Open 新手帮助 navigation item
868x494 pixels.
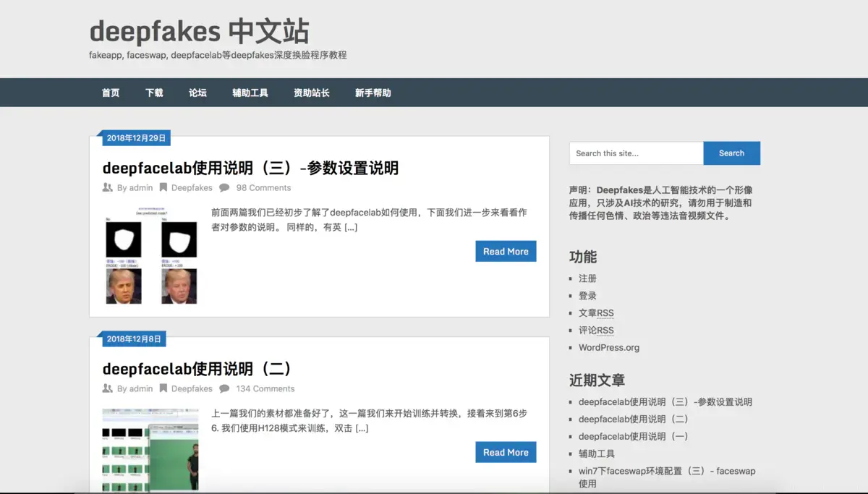[x=373, y=93]
